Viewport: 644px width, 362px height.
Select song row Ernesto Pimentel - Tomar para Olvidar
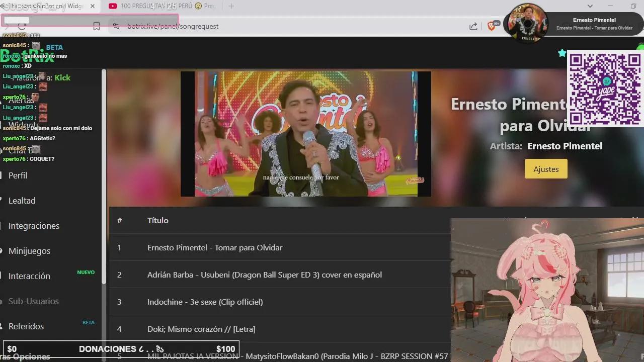[x=280, y=247]
